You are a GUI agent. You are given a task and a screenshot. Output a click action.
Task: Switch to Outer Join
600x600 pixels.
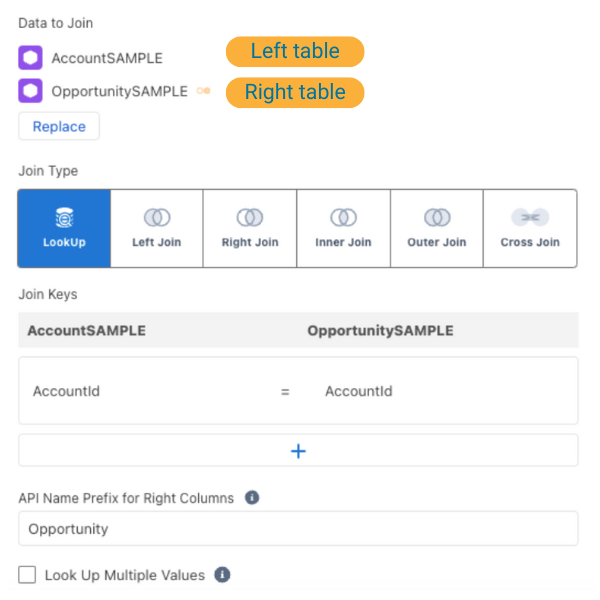tap(437, 228)
